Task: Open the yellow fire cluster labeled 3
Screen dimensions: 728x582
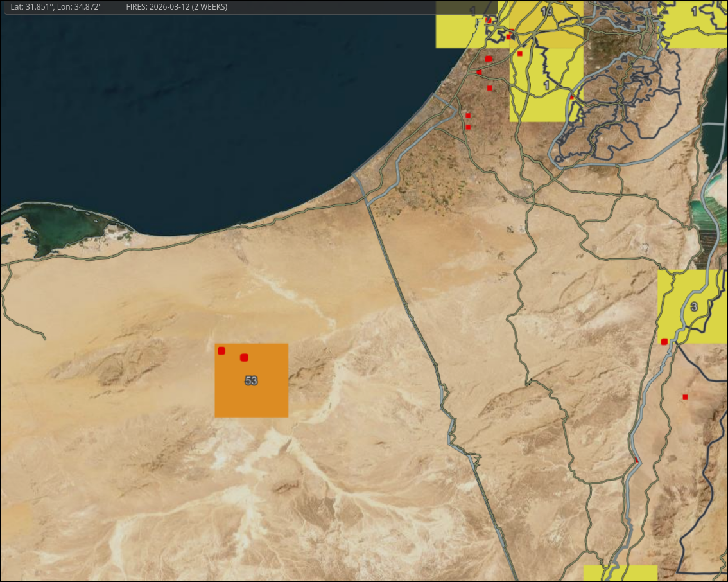Action: pyautogui.click(x=693, y=306)
